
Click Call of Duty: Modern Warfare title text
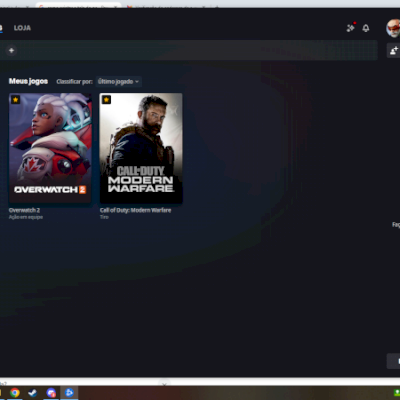click(x=135, y=210)
